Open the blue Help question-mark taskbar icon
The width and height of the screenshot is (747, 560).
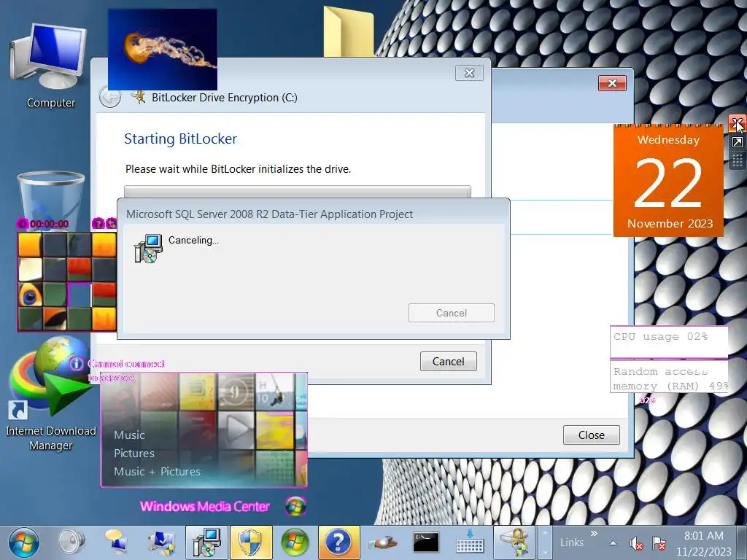338,542
